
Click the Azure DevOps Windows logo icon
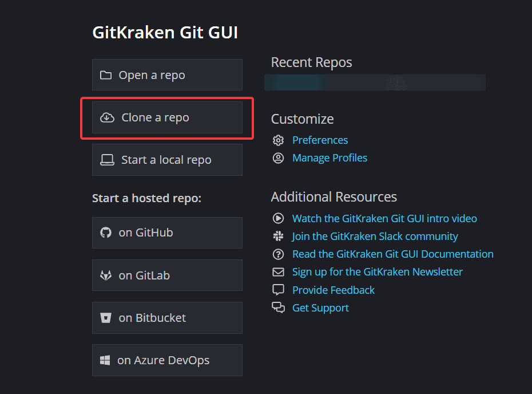(105, 360)
